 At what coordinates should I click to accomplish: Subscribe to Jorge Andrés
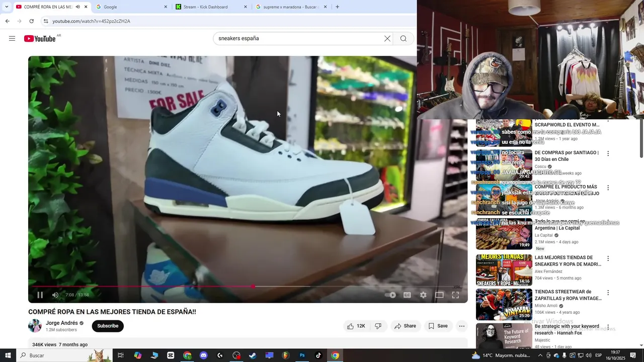click(x=108, y=326)
